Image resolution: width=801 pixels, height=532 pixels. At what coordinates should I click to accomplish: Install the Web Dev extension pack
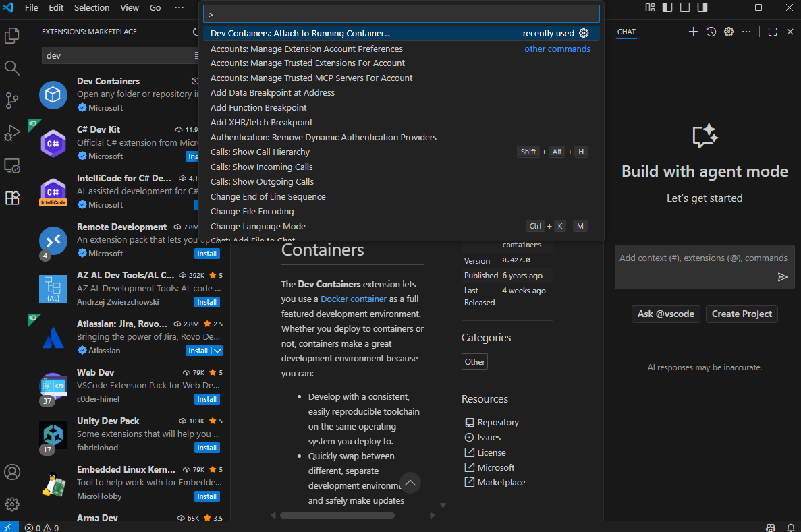pyautogui.click(x=207, y=399)
